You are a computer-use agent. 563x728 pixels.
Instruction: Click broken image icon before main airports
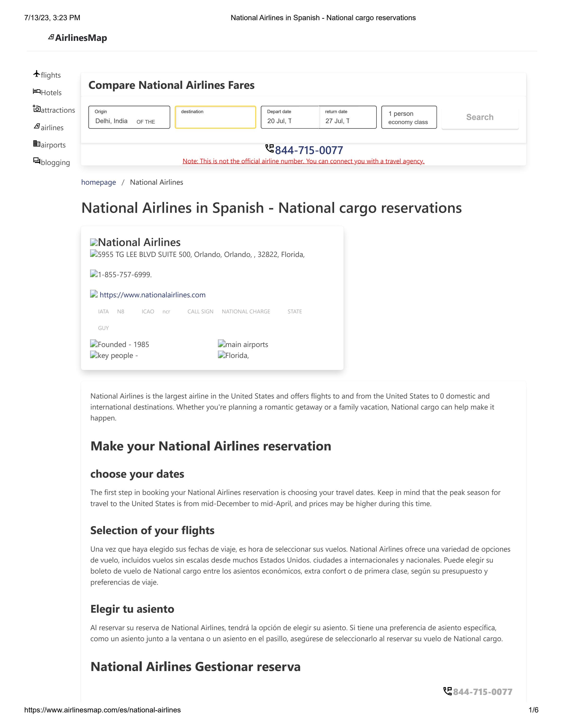(221, 343)
